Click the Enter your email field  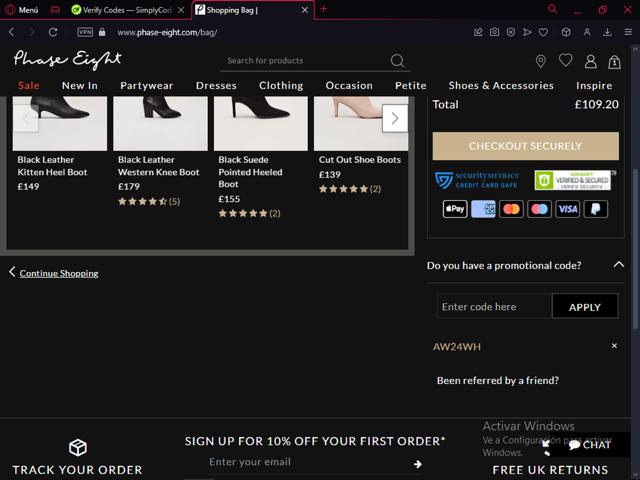click(x=306, y=462)
